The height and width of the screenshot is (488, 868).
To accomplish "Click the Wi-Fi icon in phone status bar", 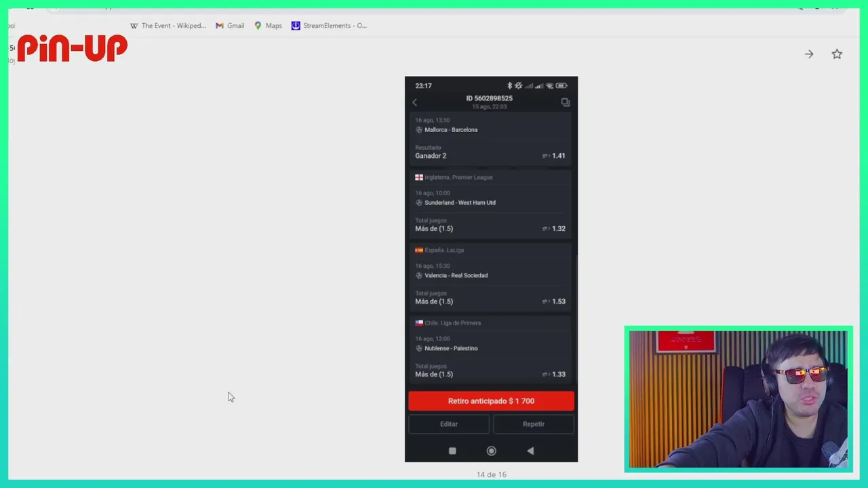I will point(549,86).
